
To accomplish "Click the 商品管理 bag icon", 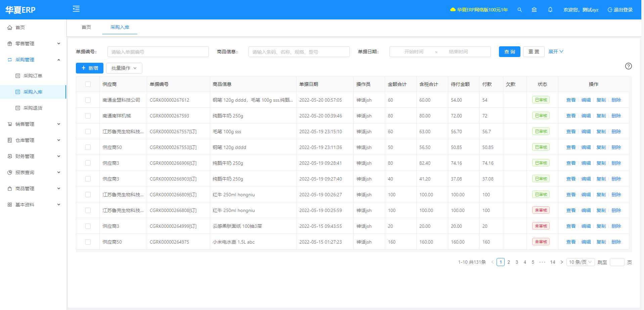I will (10, 189).
